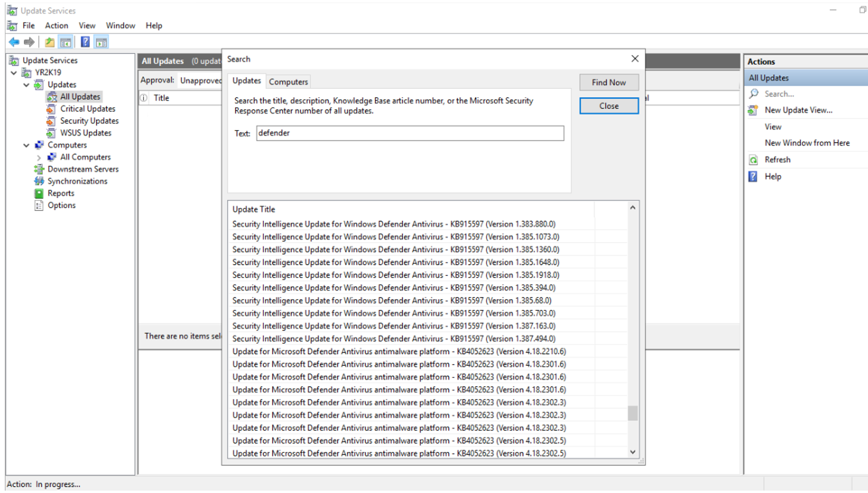Expand the All Computers node
Screen dimensions: 868x493
(39, 158)
